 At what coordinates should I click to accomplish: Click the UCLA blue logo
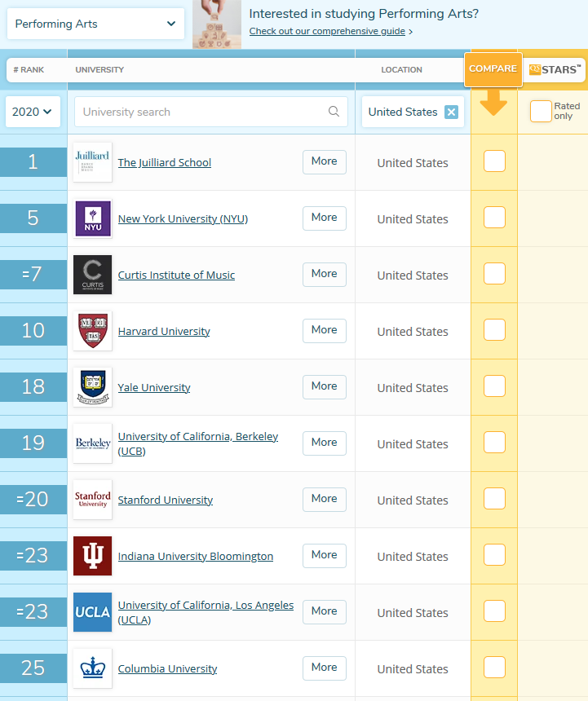[92, 612]
